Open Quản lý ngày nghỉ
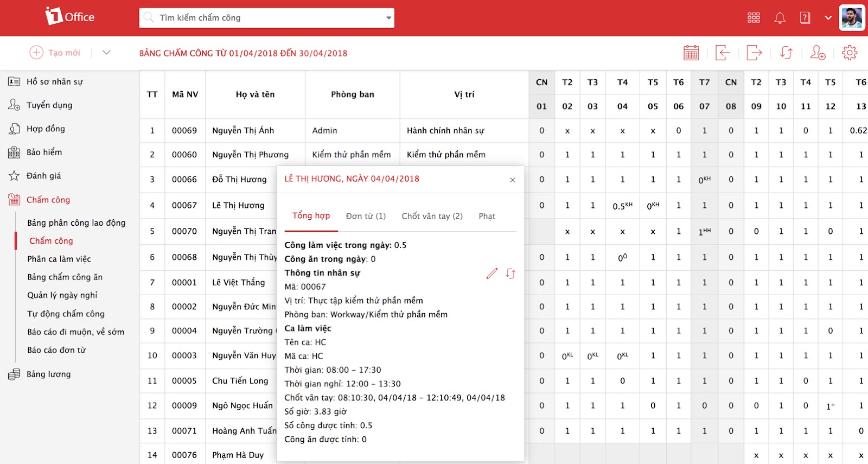Image resolution: width=868 pixels, height=464 pixels. (x=62, y=295)
